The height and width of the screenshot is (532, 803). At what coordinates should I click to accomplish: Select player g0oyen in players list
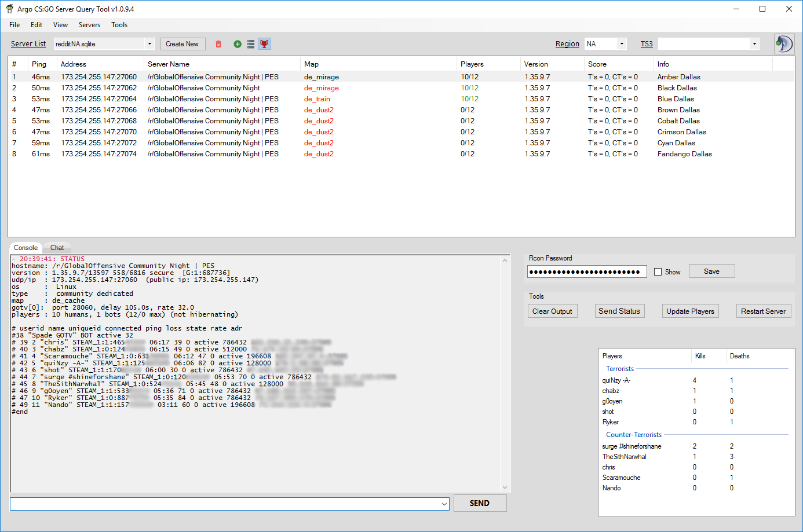click(612, 401)
